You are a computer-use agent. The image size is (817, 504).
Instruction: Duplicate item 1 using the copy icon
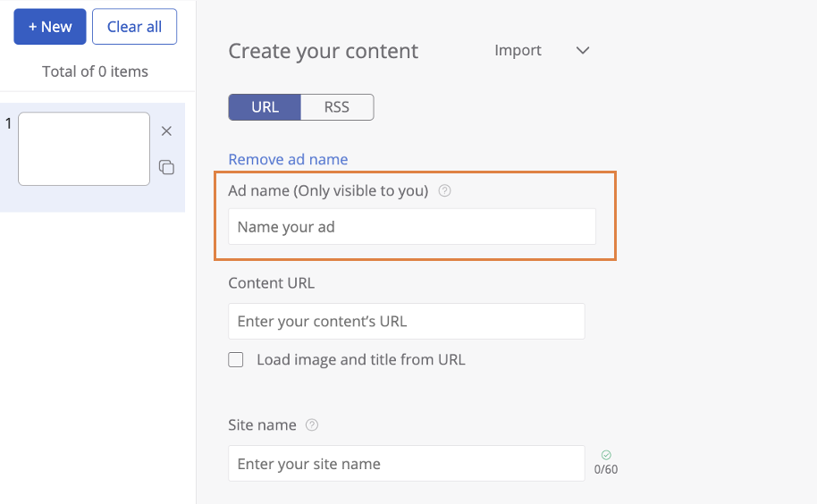coord(166,167)
